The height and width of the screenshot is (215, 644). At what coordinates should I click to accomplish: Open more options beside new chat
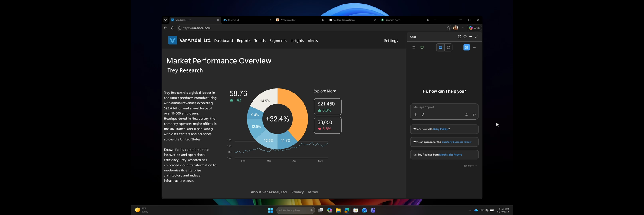click(x=475, y=47)
